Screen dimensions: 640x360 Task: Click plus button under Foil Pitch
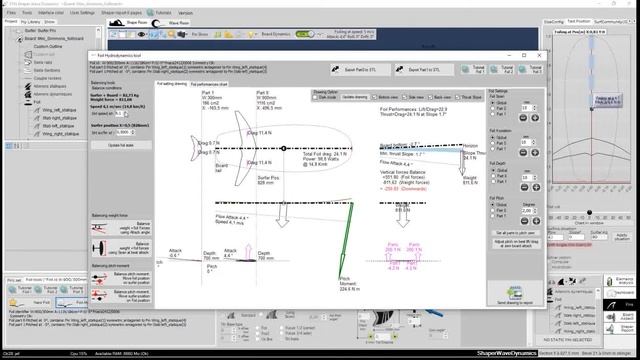click(x=536, y=221)
